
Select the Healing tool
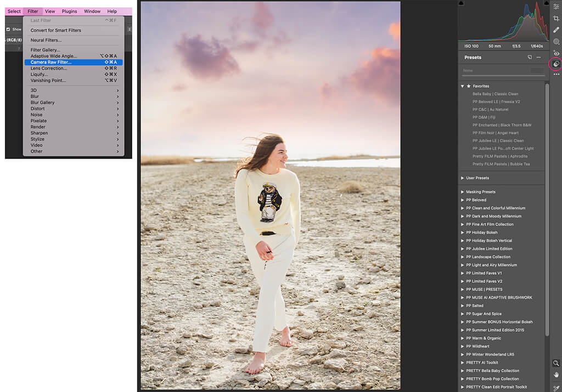pyautogui.click(x=557, y=30)
